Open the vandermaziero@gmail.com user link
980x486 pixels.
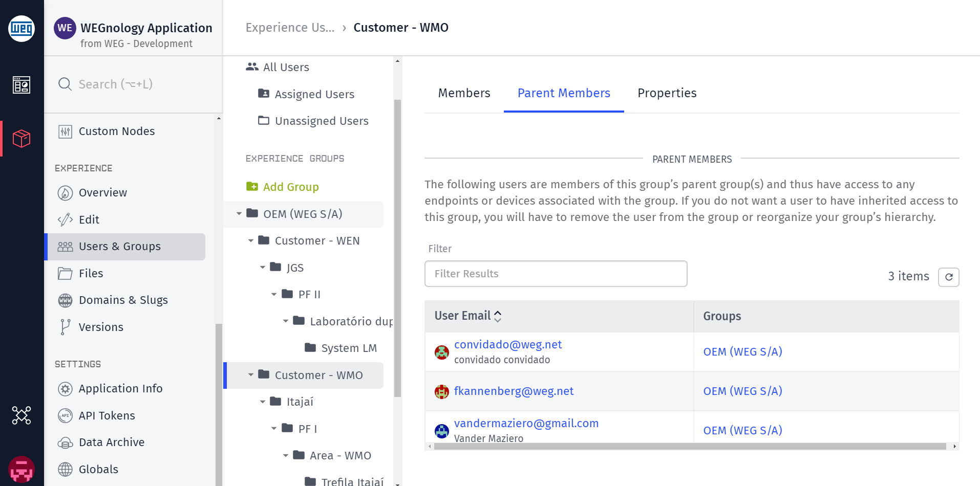(x=526, y=424)
